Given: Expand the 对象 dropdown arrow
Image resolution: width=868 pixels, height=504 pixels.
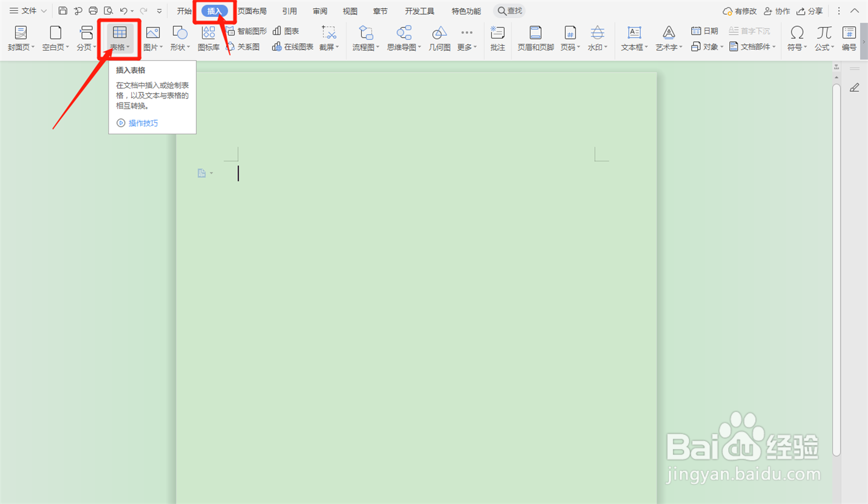Looking at the screenshot, I should (x=722, y=47).
